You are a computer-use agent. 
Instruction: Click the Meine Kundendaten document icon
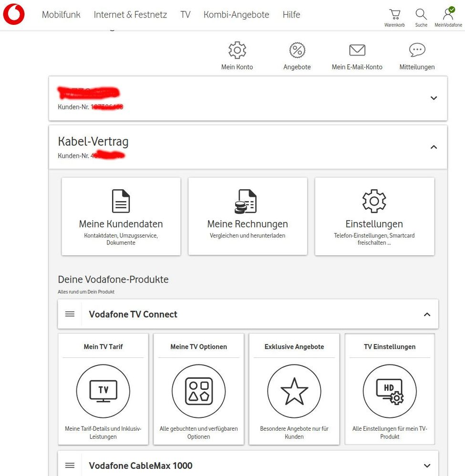click(x=121, y=201)
